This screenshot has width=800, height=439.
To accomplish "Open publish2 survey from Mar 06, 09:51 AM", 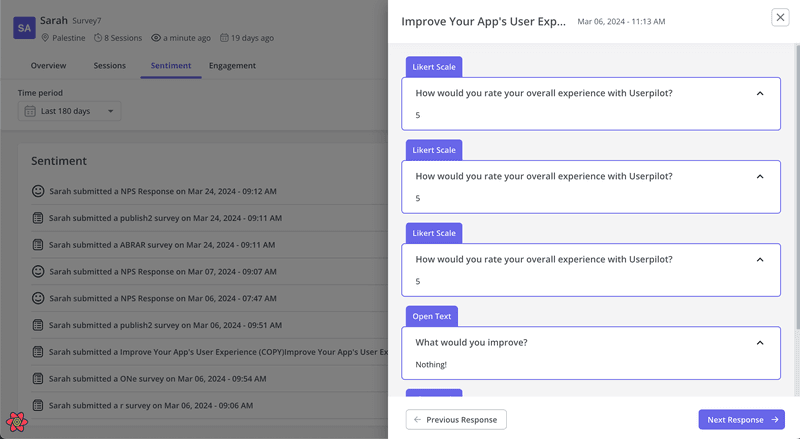I will (165, 325).
